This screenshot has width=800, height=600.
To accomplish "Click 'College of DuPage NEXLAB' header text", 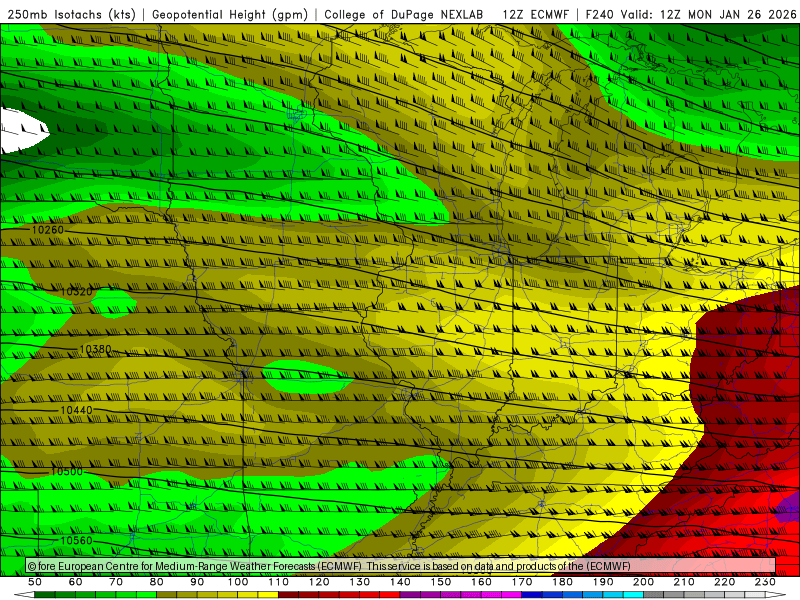I will click(404, 14).
